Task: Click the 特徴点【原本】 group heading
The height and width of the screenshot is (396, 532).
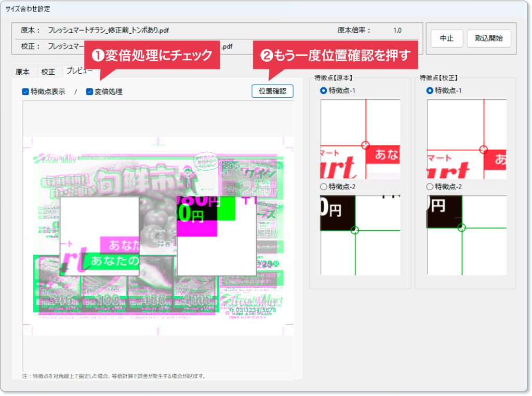Action: pos(334,78)
